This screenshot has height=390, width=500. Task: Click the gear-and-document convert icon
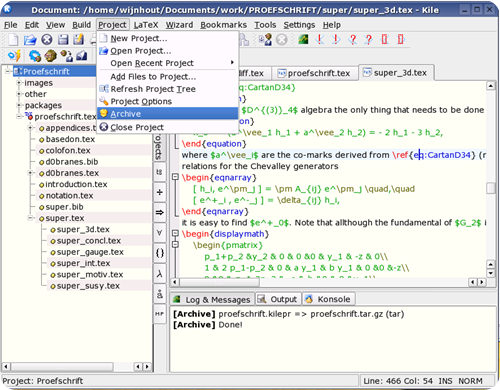coord(67,56)
